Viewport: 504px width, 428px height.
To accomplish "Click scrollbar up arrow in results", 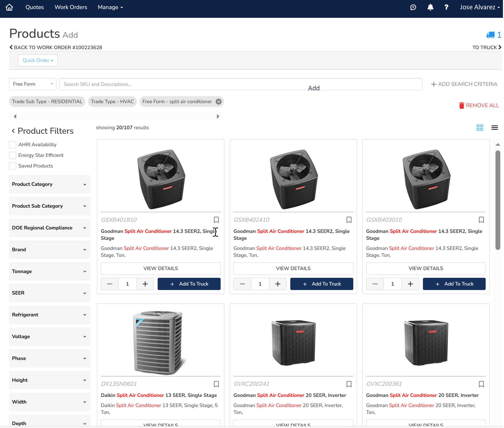I will [498, 145].
